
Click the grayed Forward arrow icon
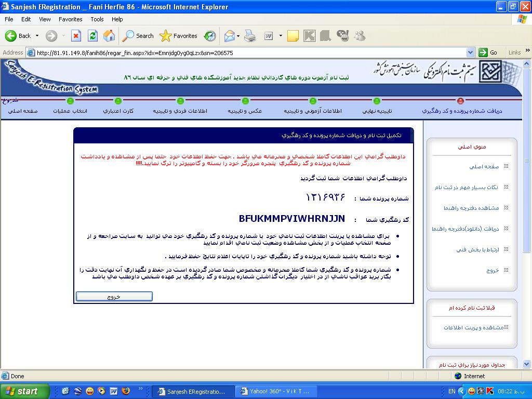[x=51, y=36]
